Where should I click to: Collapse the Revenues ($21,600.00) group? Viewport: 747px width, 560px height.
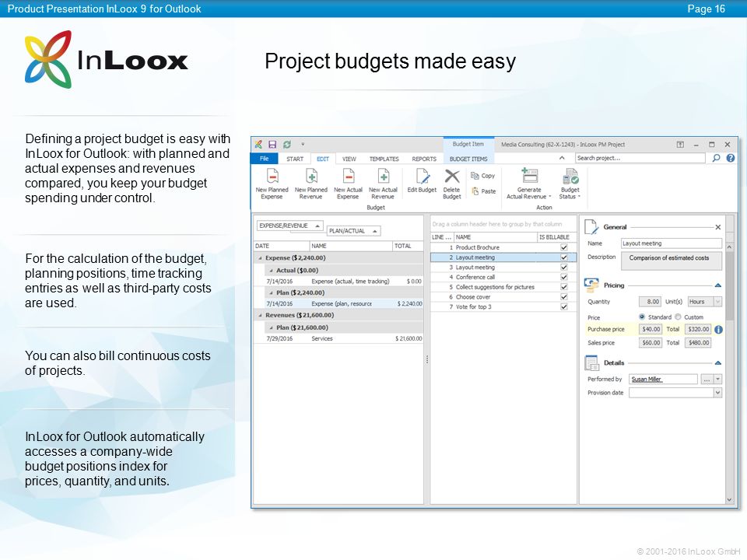coord(260,315)
